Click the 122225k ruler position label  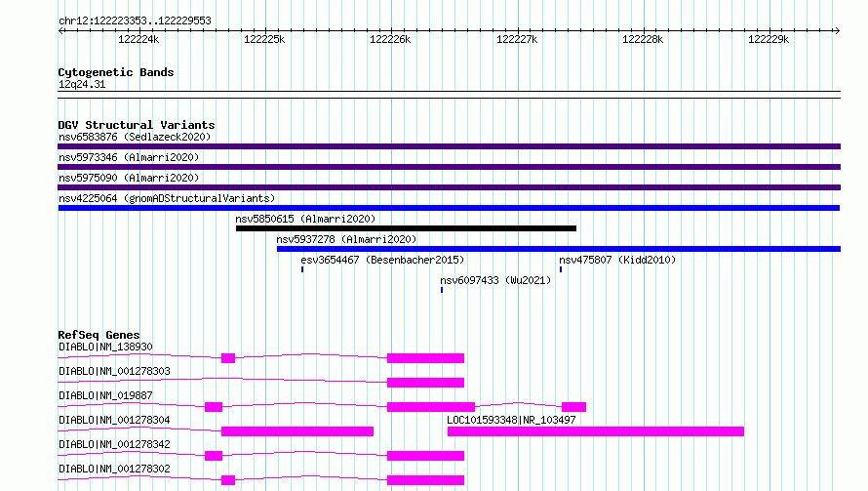tap(264, 39)
